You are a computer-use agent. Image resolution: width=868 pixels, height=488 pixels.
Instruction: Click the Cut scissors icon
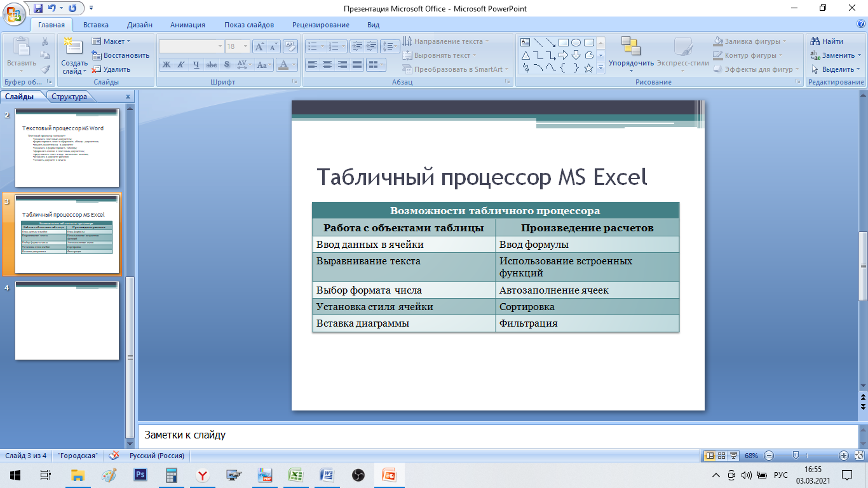[x=45, y=41]
